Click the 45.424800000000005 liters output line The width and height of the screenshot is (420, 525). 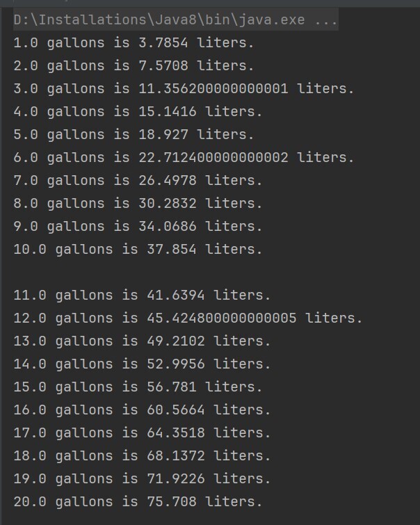[188, 318]
